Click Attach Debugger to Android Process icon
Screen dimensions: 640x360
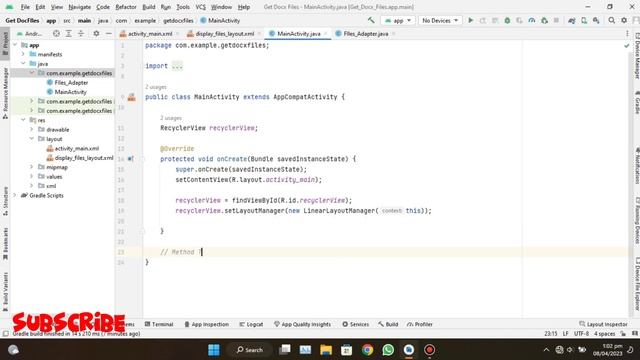(x=544, y=20)
